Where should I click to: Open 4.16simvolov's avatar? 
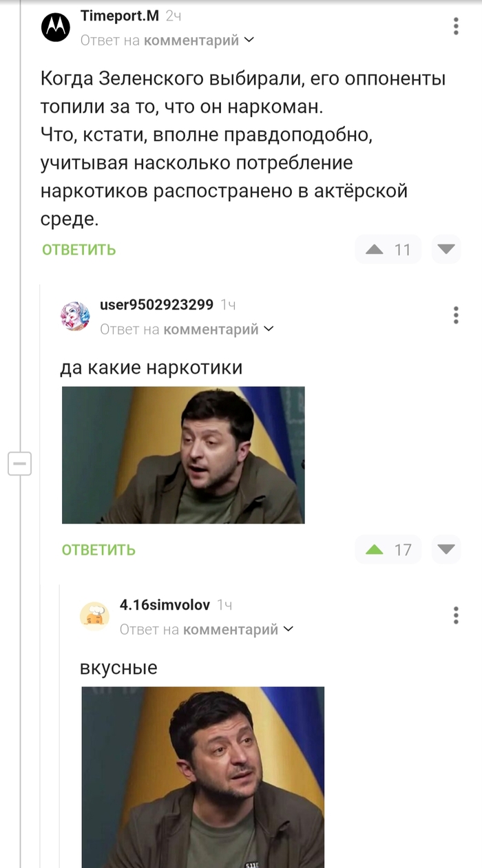95,616
